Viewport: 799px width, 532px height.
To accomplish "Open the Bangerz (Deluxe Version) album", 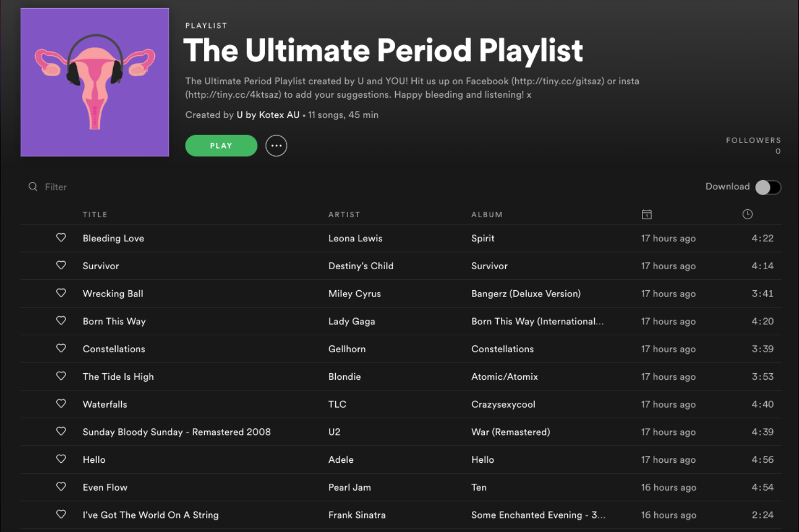I will [x=526, y=294].
